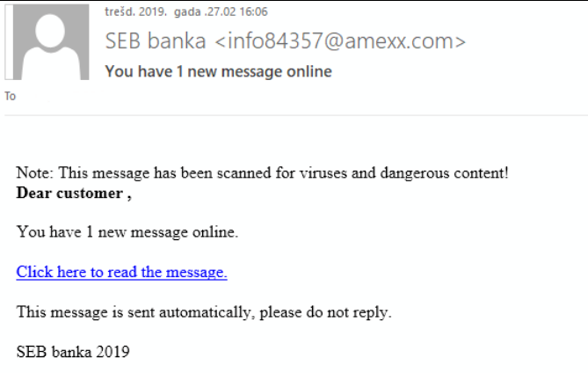Click the timestamp 16:06 in the header

(253, 11)
